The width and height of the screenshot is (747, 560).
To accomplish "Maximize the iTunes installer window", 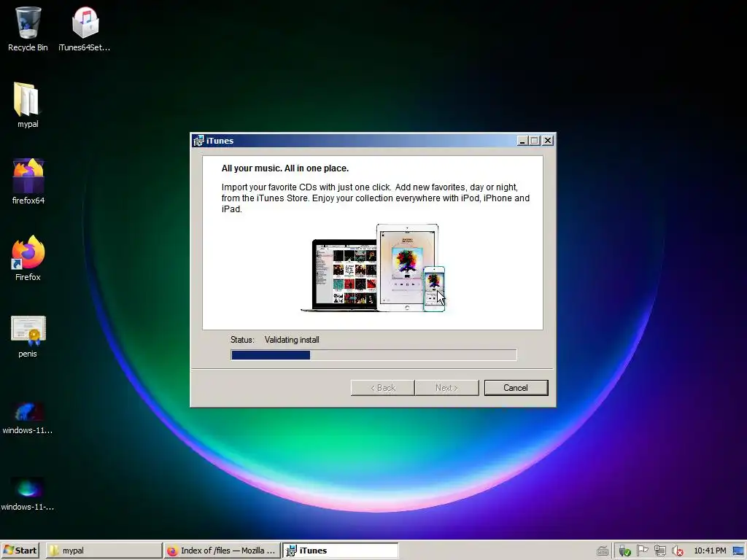I will (x=534, y=141).
